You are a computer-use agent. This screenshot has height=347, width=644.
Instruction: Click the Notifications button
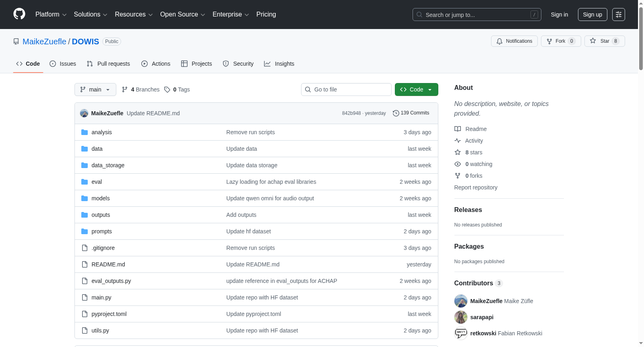coord(514,41)
